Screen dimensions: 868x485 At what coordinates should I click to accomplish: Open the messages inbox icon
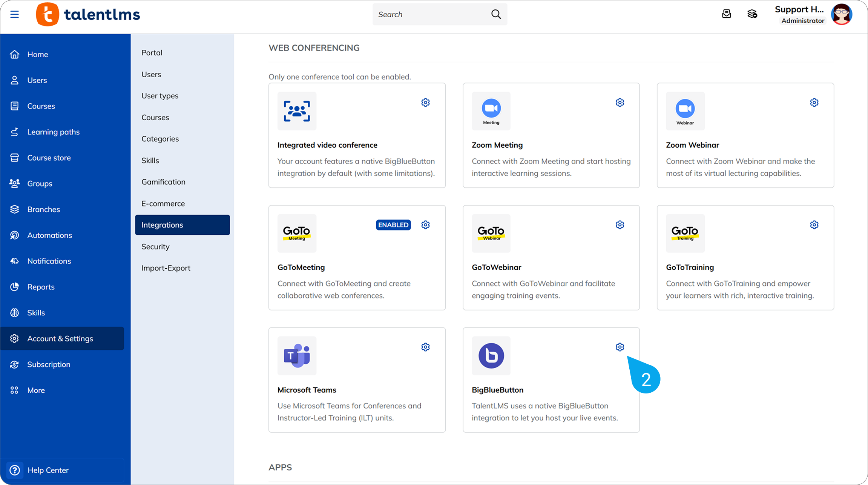pos(726,14)
